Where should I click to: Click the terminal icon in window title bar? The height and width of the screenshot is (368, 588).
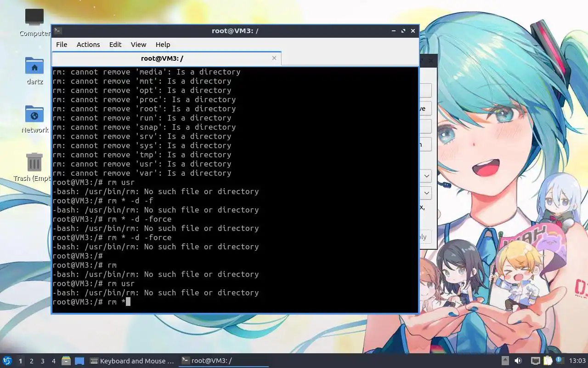[58, 31]
